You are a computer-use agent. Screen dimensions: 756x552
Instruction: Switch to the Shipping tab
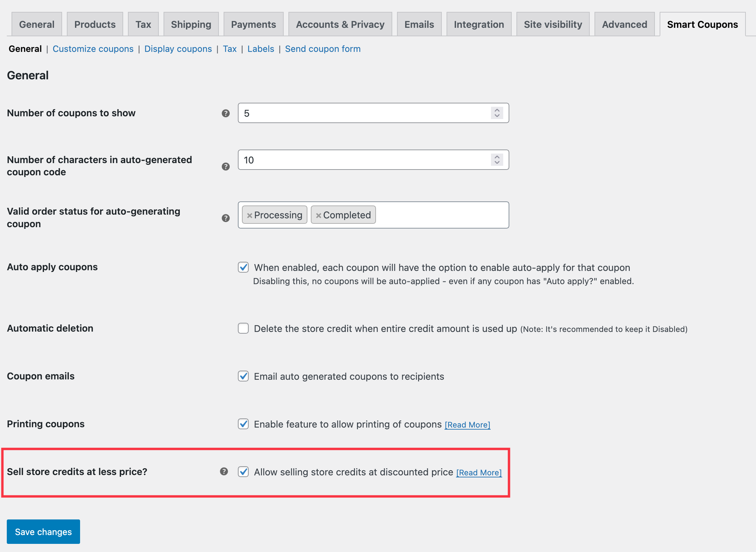pyautogui.click(x=191, y=24)
